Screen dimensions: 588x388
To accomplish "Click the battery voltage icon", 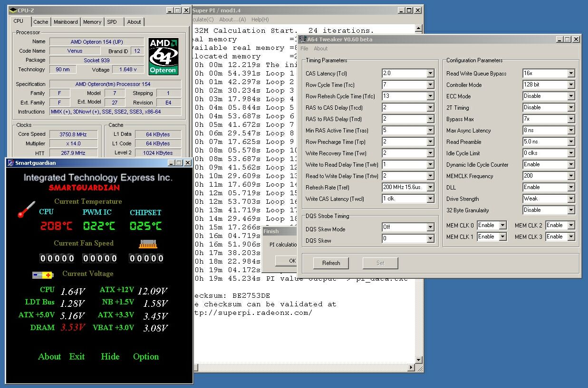I will [43, 274].
